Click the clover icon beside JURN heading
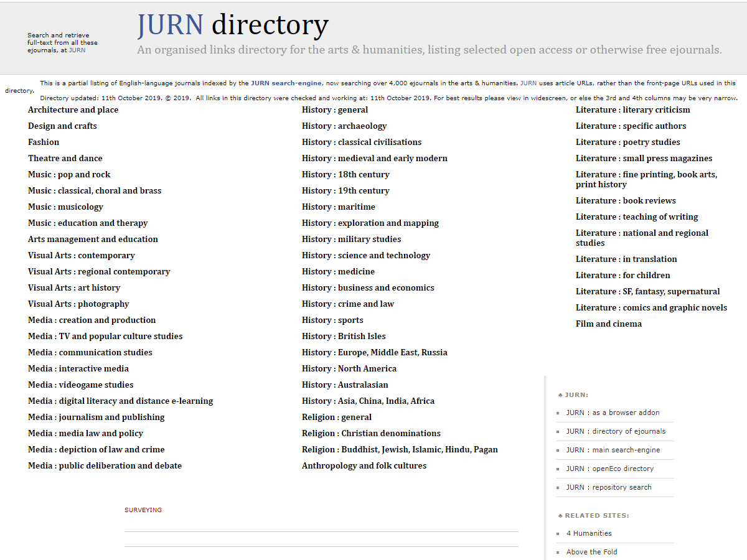Screen dimensions: 747x560 coord(560,394)
